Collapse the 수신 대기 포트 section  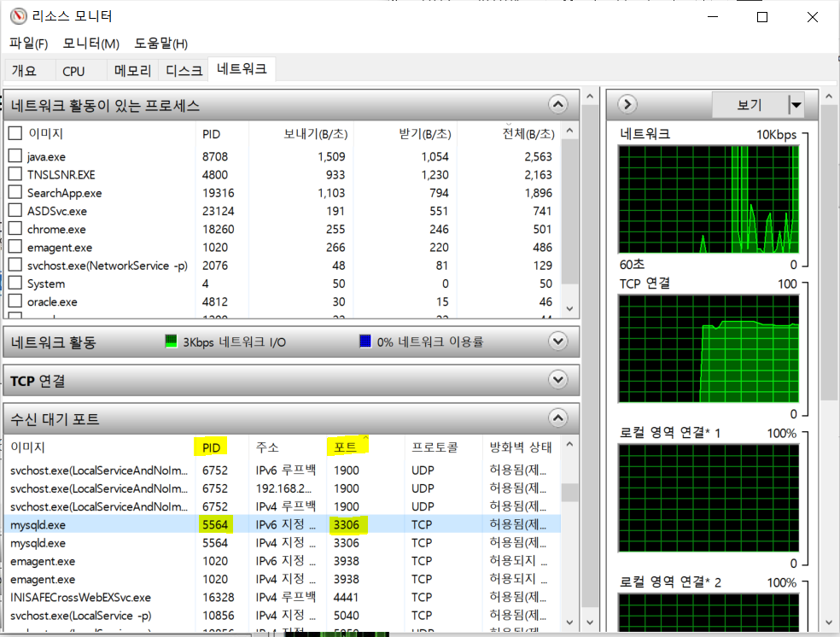[x=557, y=418]
